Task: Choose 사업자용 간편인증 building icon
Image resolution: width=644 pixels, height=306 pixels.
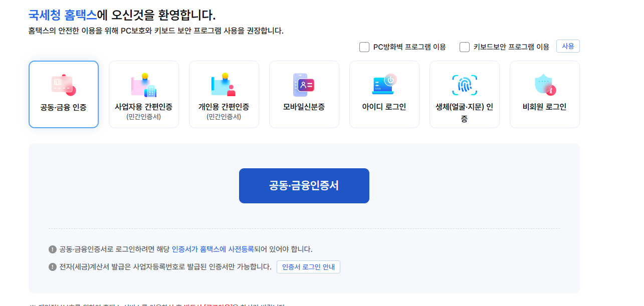Action: (x=144, y=85)
